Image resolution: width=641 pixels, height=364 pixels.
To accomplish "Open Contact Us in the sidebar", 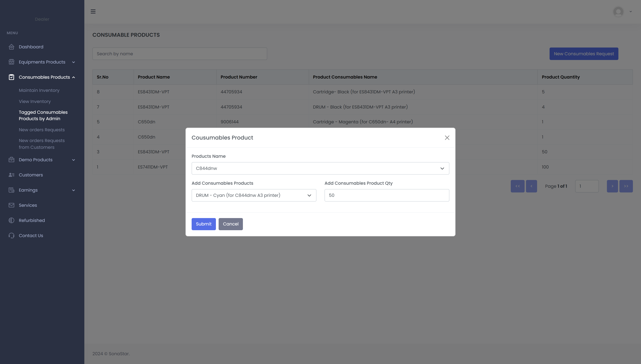I will pos(31,235).
